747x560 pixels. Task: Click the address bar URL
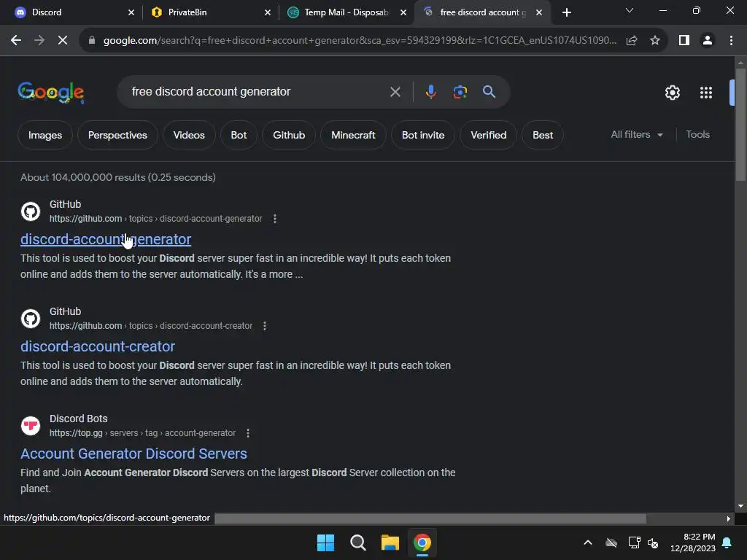tap(360, 41)
